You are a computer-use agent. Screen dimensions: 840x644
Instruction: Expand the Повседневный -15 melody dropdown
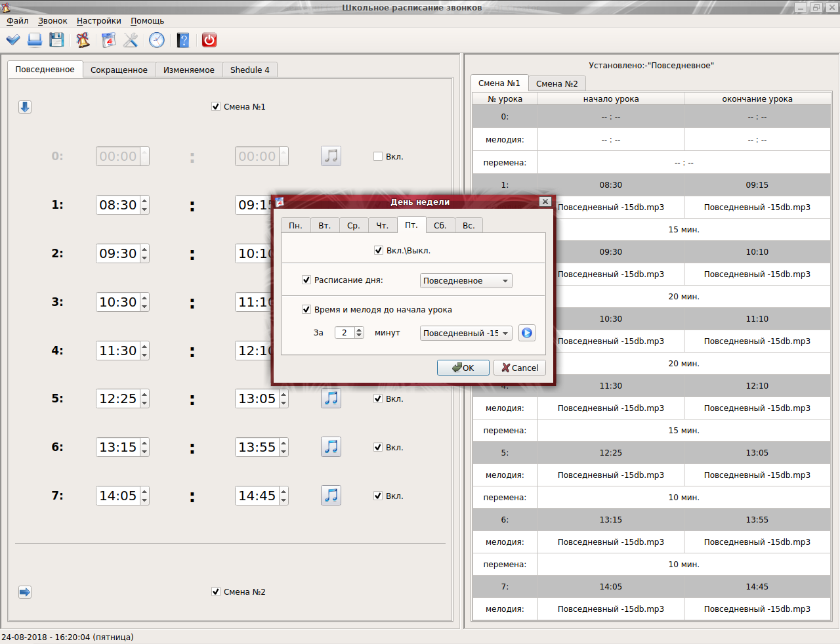click(x=466, y=333)
